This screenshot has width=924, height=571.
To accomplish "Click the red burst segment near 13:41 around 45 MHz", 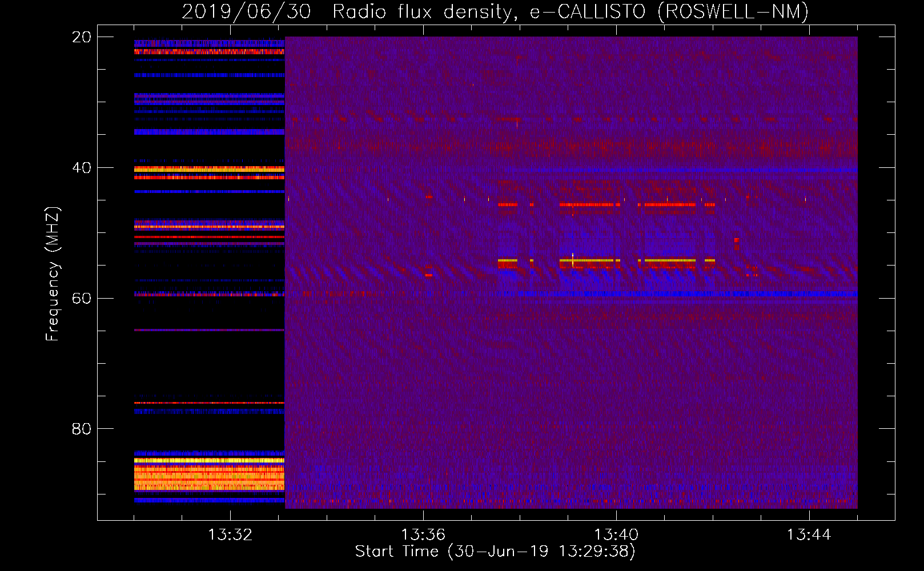I will [669, 204].
